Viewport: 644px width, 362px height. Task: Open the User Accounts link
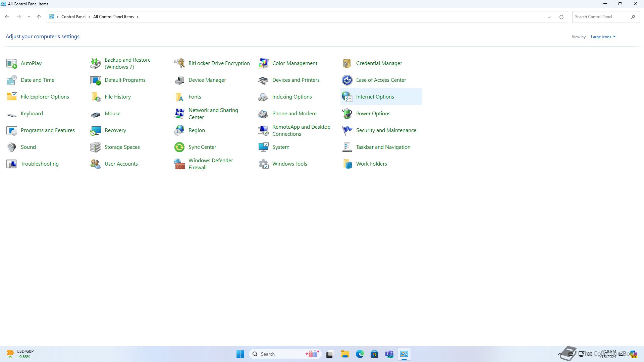point(121,164)
